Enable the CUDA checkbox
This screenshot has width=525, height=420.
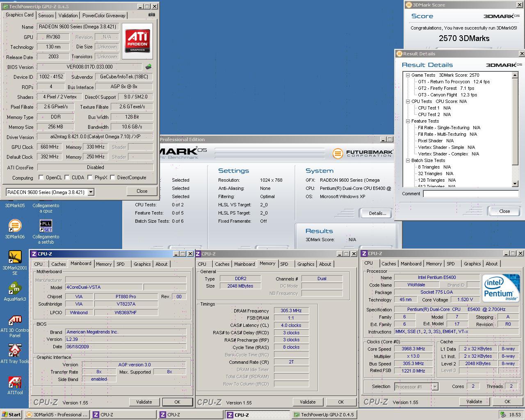tap(67, 178)
